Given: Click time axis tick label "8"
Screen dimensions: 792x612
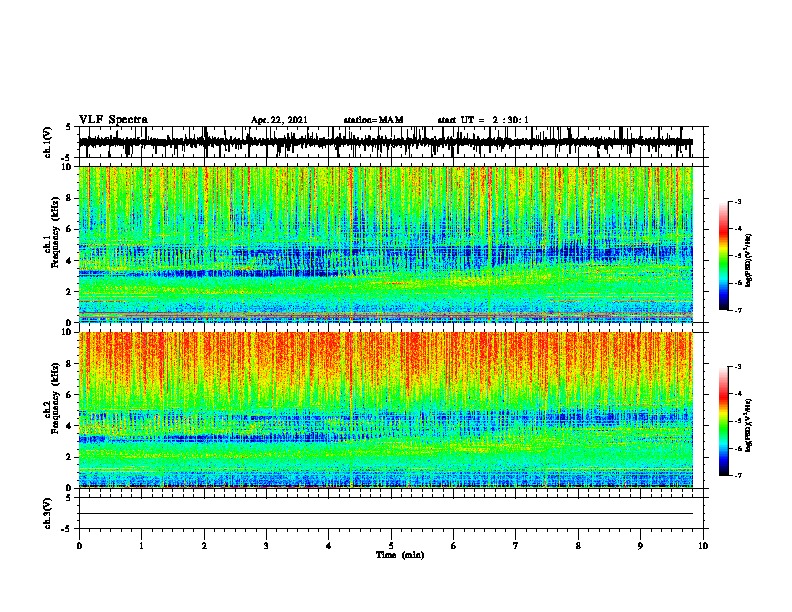Looking at the screenshot, I should pyautogui.click(x=578, y=546).
